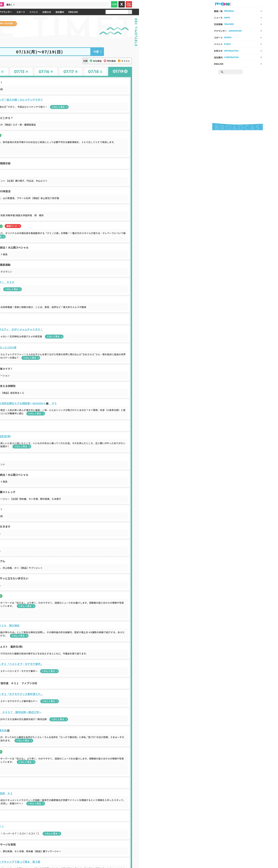This screenshot has width=278, height=868.
Task: Click 腹筋運動 program title text
Action: [x=5, y=265]
